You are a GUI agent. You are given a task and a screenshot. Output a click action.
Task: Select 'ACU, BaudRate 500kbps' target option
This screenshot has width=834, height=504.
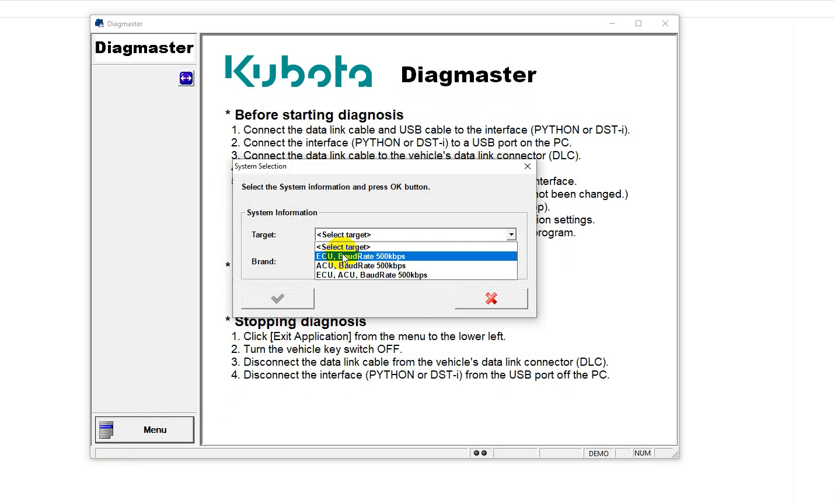pyautogui.click(x=416, y=265)
